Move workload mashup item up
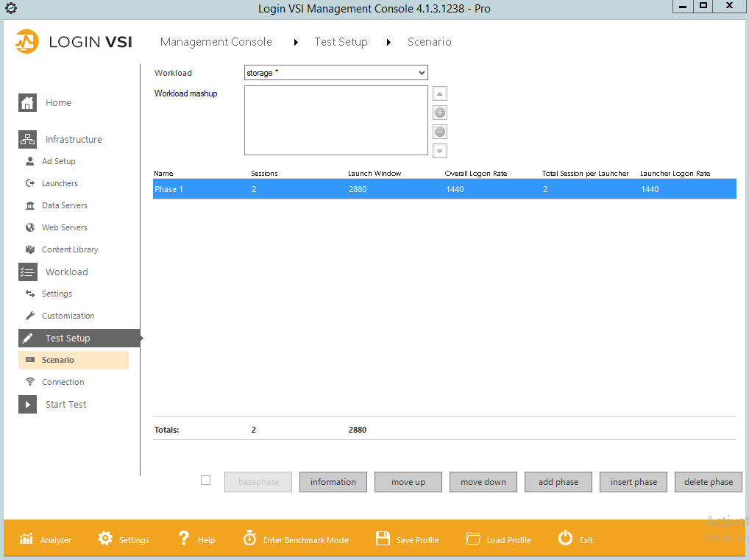The width and height of the screenshot is (749, 560). tap(439, 93)
